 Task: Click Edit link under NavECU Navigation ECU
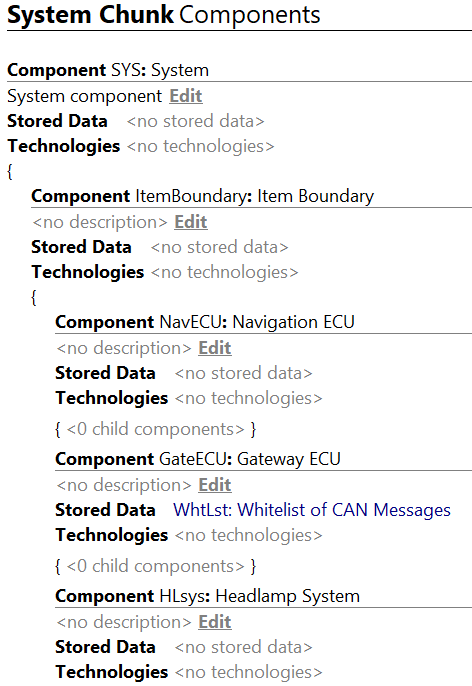[x=215, y=348]
